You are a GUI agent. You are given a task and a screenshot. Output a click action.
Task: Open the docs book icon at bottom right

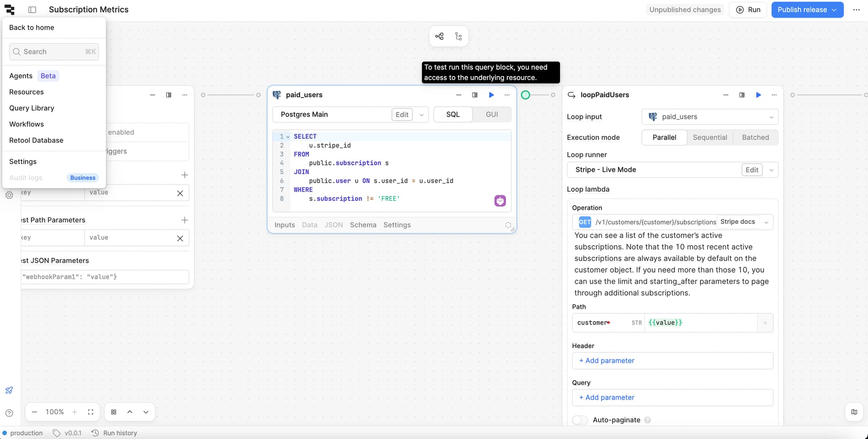point(854,412)
